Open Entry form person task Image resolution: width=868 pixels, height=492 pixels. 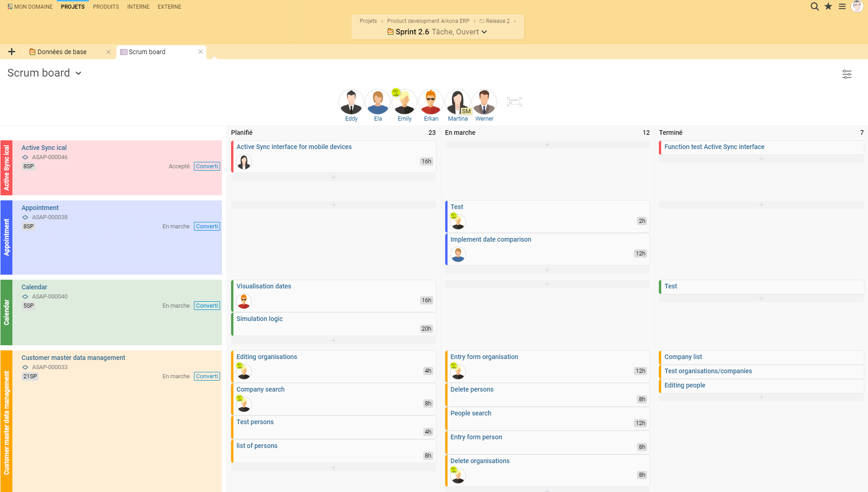(547, 442)
